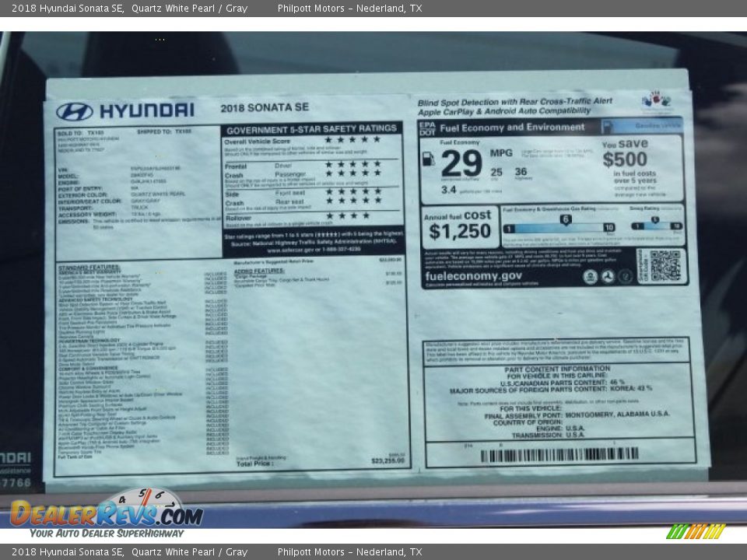Screen dimensions: 747x560
Task: Click the colorful emblem at sticker's top right
Action: click(656, 100)
